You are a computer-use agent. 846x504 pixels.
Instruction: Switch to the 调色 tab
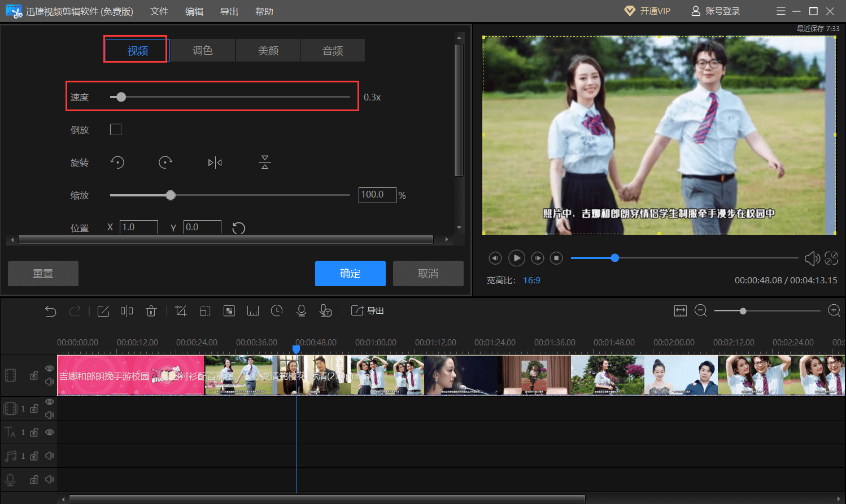coord(203,51)
